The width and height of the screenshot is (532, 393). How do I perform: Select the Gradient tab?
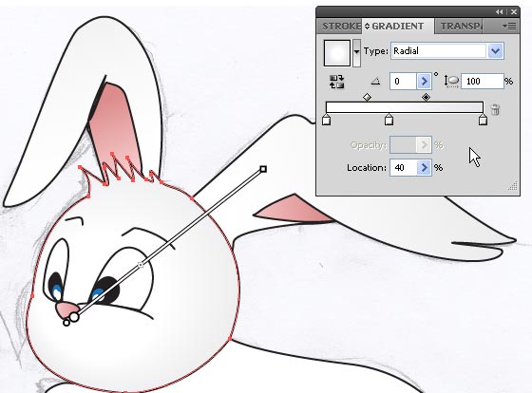398,27
